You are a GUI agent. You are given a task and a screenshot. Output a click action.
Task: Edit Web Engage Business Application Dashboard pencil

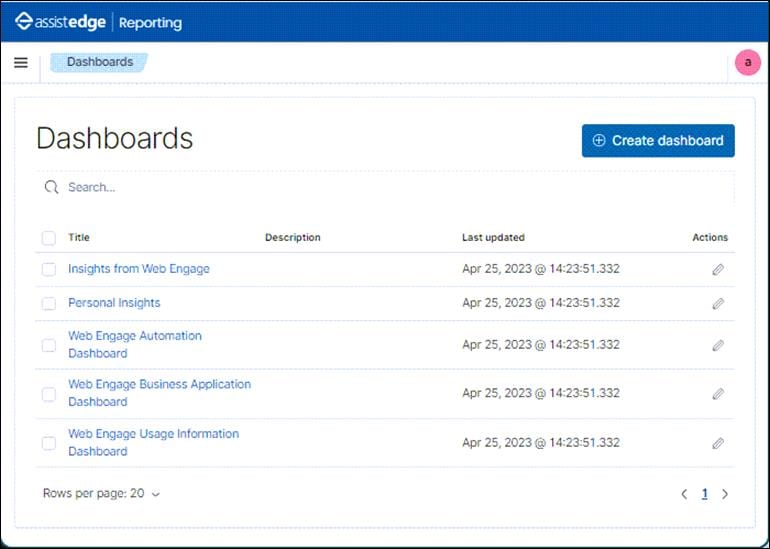click(717, 393)
